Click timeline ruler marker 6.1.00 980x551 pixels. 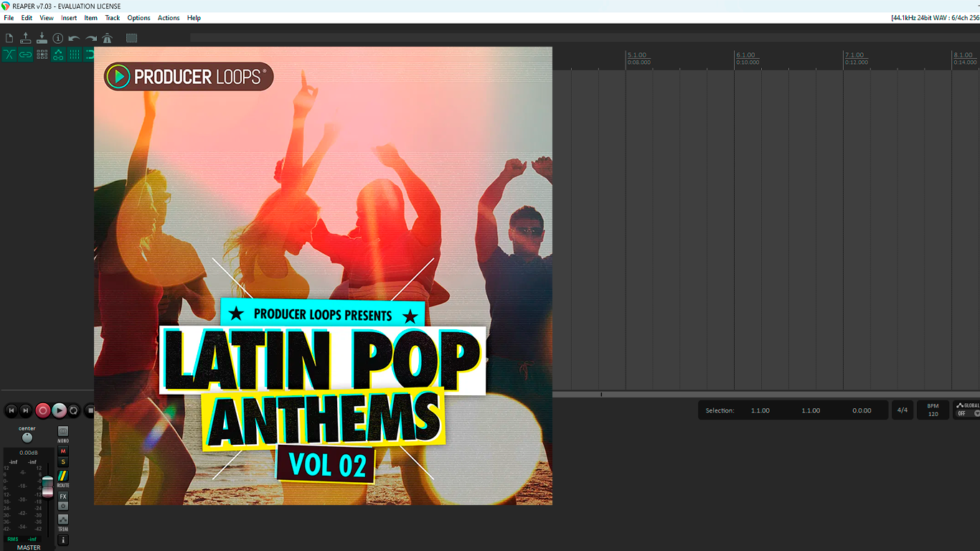coord(746,55)
